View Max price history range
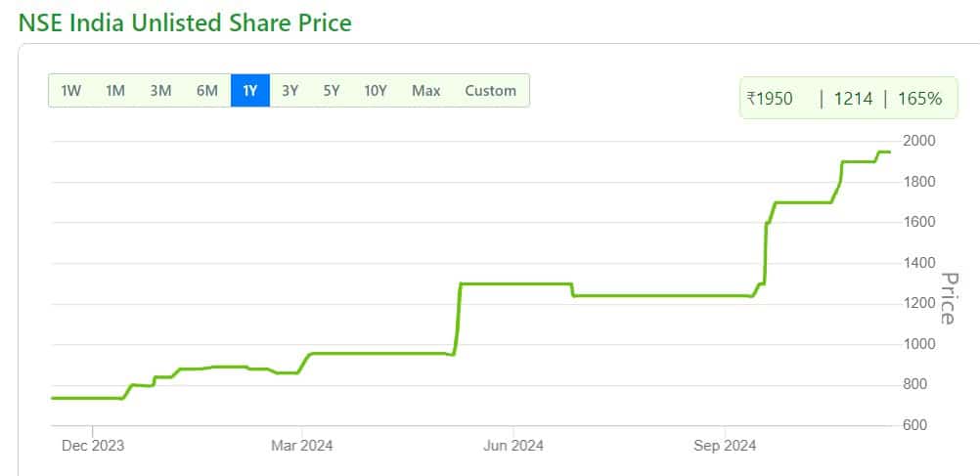This screenshot has height=476, width=980. tap(425, 91)
